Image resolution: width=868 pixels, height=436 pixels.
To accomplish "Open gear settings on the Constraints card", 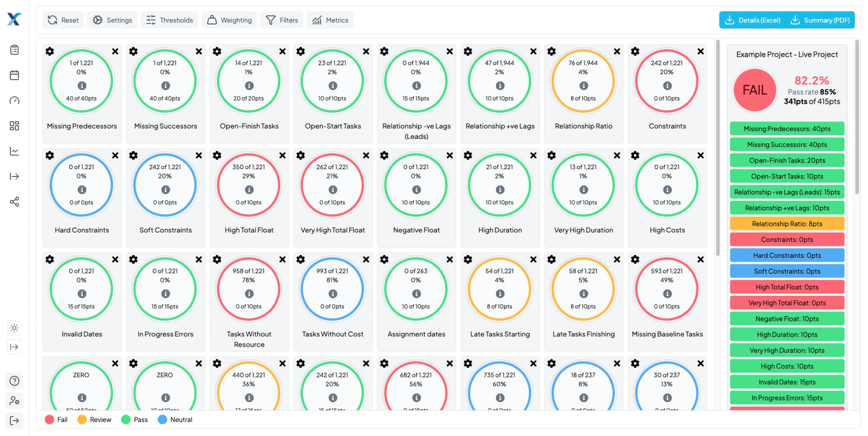I will click(635, 51).
